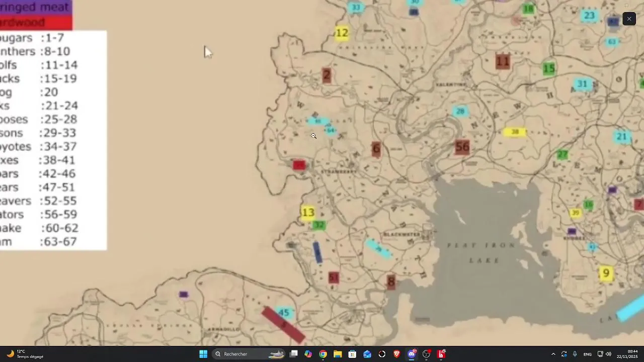The height and width of the screenshot is (362, 644).
Task: Click the 'VALENTINE' town label
Action: click(451, 85)
